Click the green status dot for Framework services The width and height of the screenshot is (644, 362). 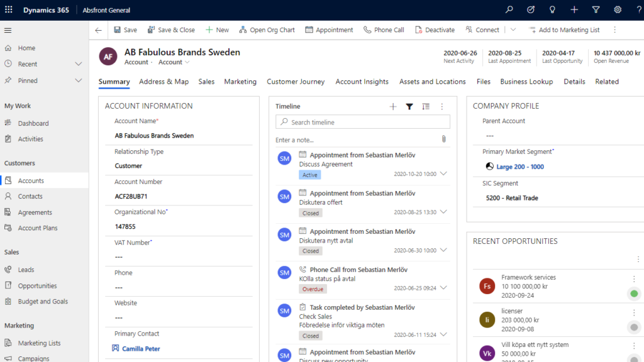click(x=634, y=293)
